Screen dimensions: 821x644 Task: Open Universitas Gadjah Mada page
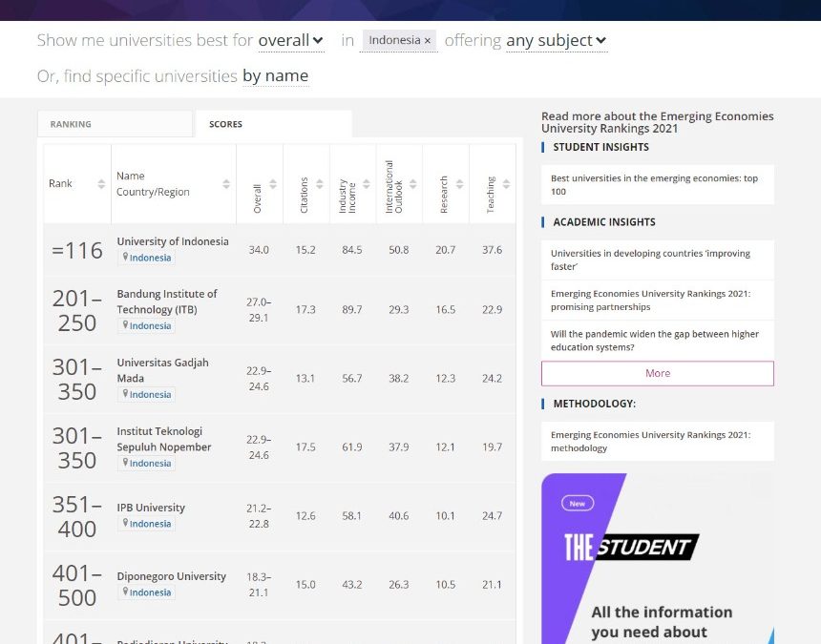163,370
